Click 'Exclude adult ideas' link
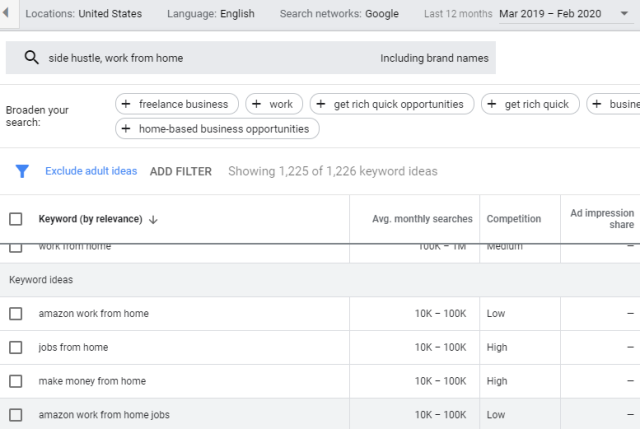 pos(91,171)
